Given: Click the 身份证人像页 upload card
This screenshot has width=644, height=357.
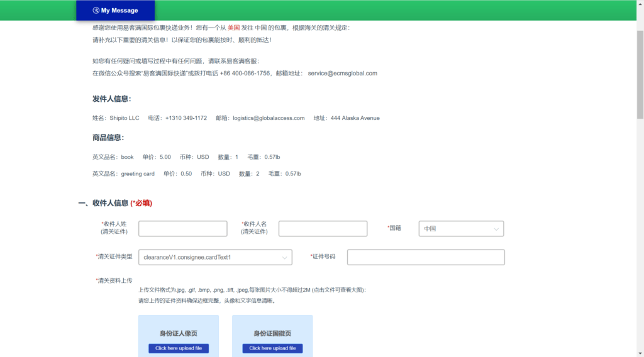Looking at the screenshot, I should pyautogui.click(x=179, y=336).
